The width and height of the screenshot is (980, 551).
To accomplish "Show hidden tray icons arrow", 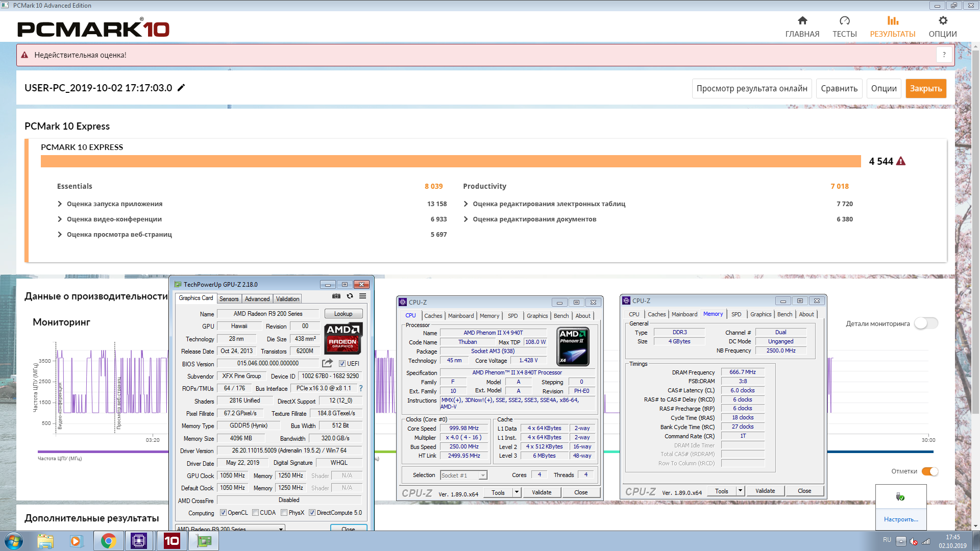I will pos(901,541).
